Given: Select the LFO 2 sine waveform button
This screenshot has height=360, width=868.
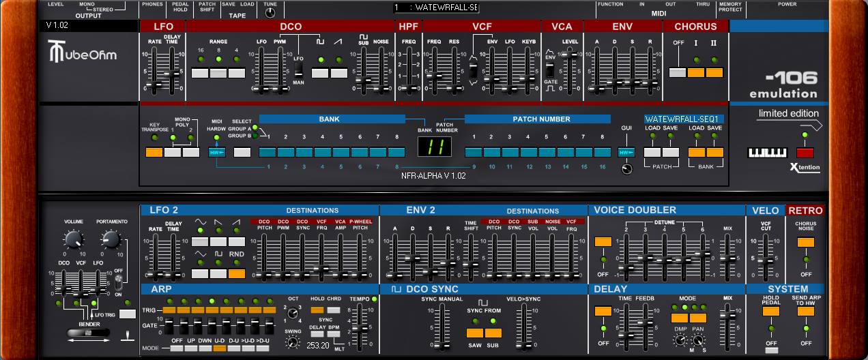Looking at the screenshot, I should pos(201,241).
